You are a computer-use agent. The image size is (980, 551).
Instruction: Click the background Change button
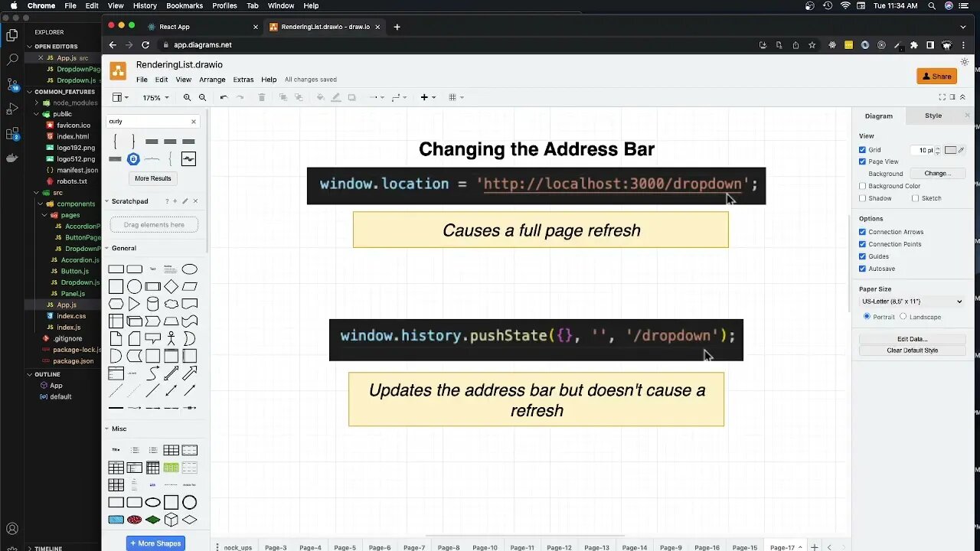click(937, 174)
